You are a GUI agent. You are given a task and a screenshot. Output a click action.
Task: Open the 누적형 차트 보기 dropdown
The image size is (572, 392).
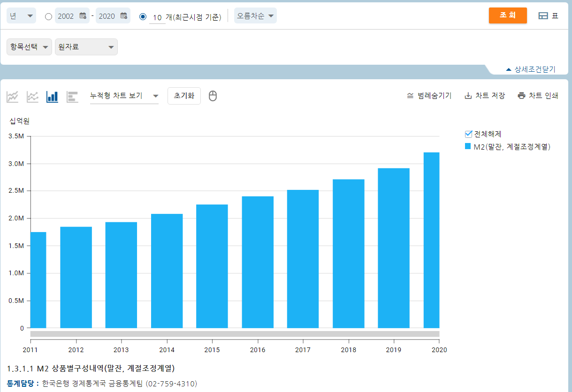[x=124, y=96]
